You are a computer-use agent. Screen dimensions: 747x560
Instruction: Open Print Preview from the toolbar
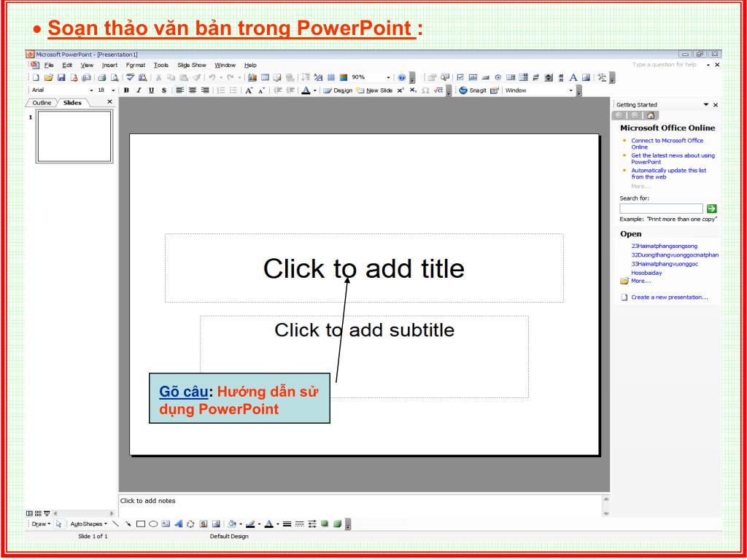[115, 77]
